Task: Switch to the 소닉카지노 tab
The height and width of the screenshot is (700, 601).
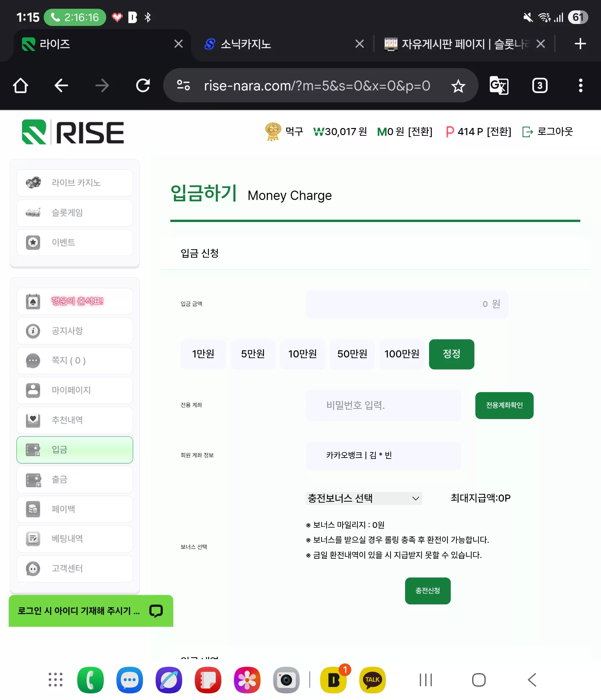Action: click(246, 44)
